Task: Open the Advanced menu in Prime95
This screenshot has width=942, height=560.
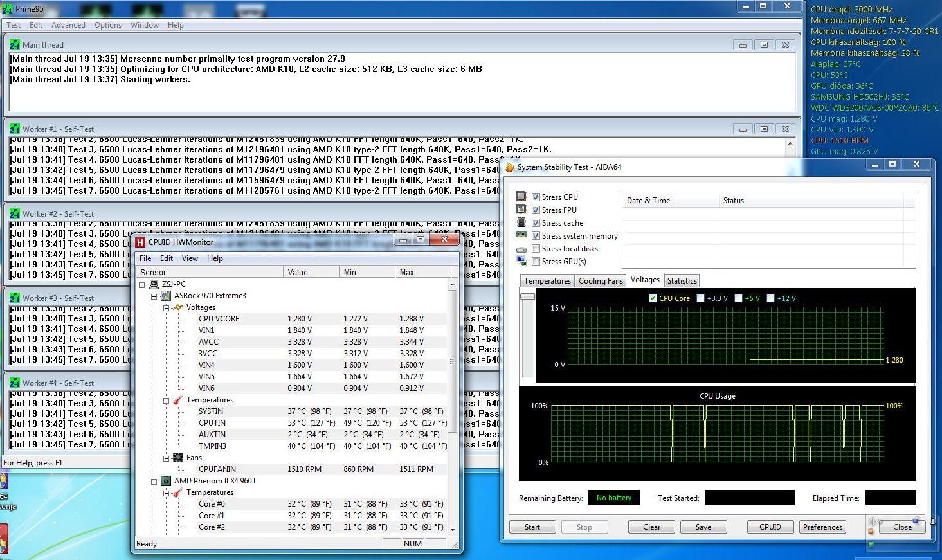Action: [68, 25]
